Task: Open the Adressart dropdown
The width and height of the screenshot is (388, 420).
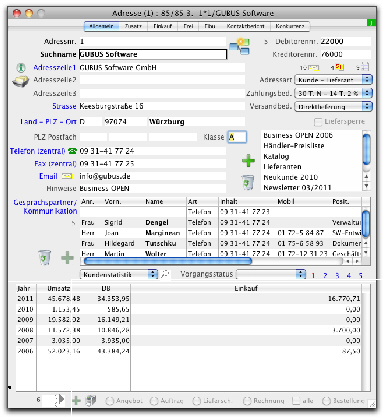Action: (333, 80)
